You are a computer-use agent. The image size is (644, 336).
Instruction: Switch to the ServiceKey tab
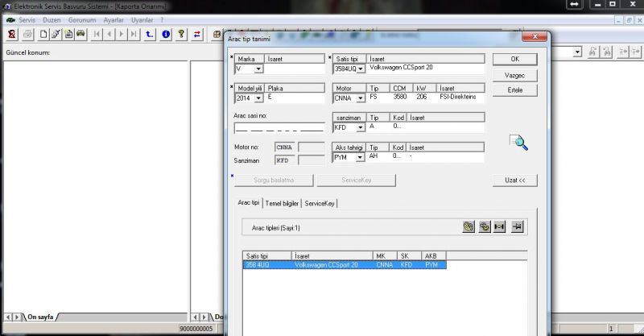coord(320,203)
